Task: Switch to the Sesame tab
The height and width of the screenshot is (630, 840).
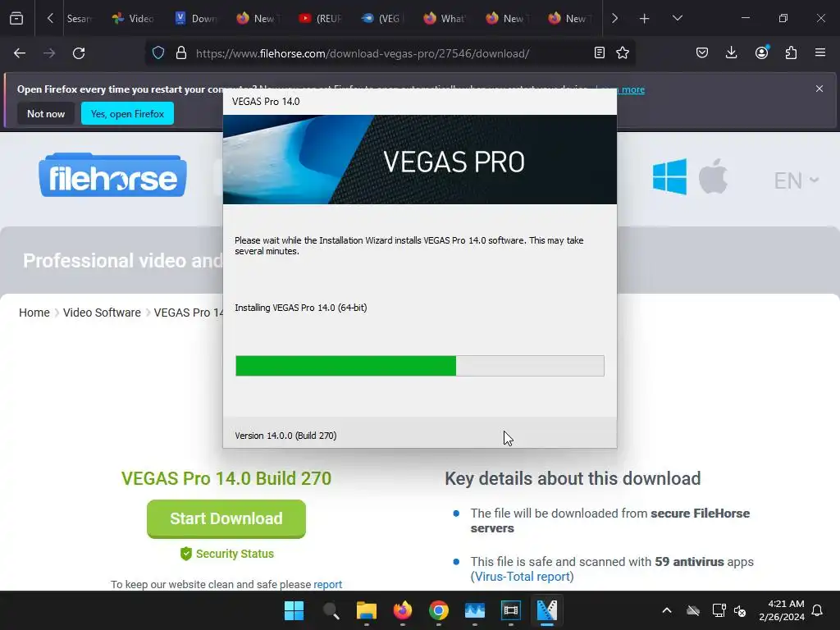Action: coord(80,18)
